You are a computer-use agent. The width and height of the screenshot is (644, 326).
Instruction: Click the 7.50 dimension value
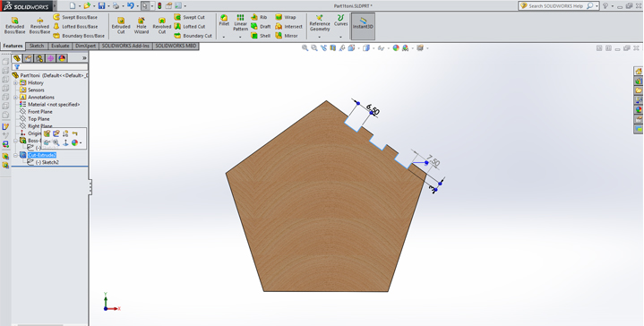pos(433,160)
